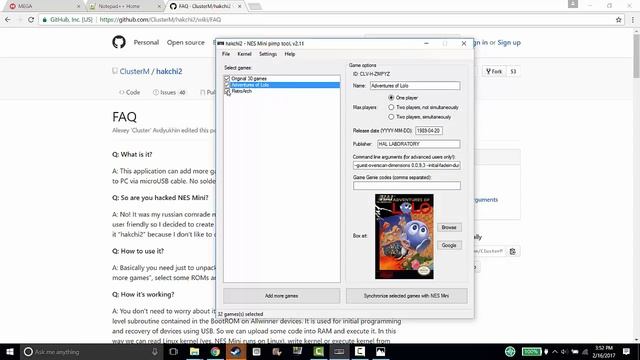Toggle the Original 30 games checkbox

click(227, 78)
